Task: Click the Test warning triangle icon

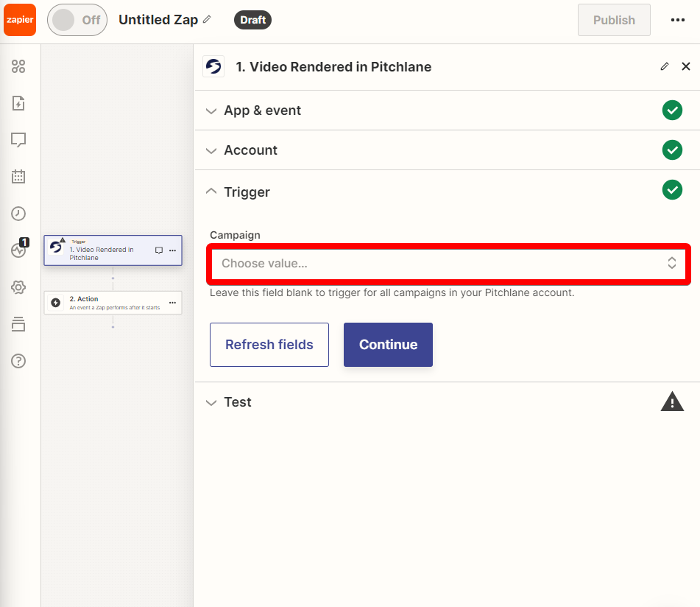Action: coord(672,401)
